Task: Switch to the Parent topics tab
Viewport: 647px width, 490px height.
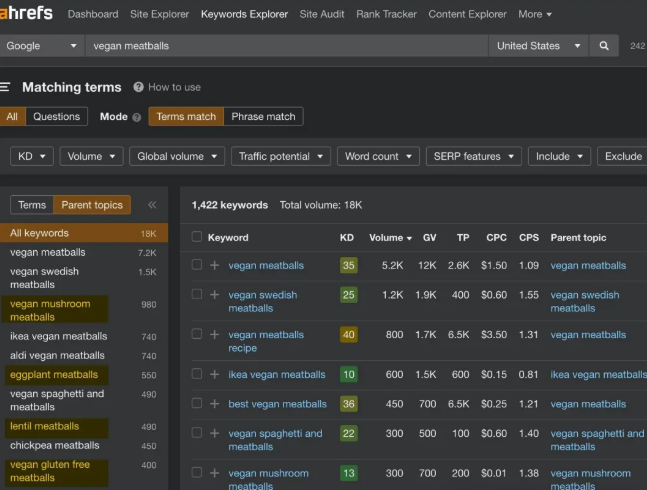Action: 92,205
